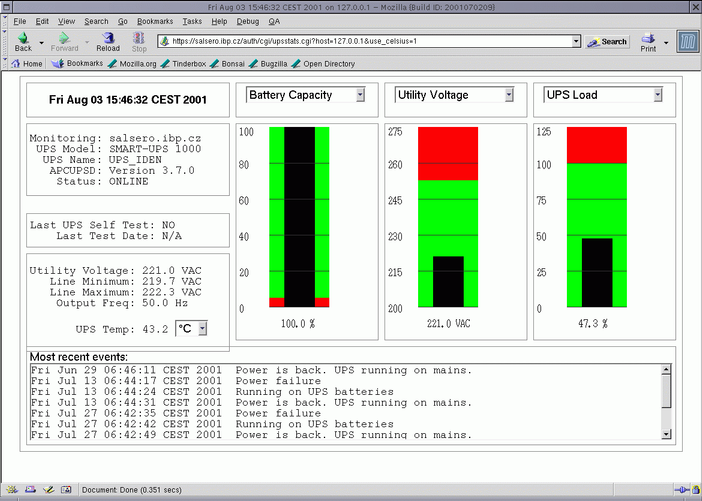Reload the UPS status page

click(108, 42)
